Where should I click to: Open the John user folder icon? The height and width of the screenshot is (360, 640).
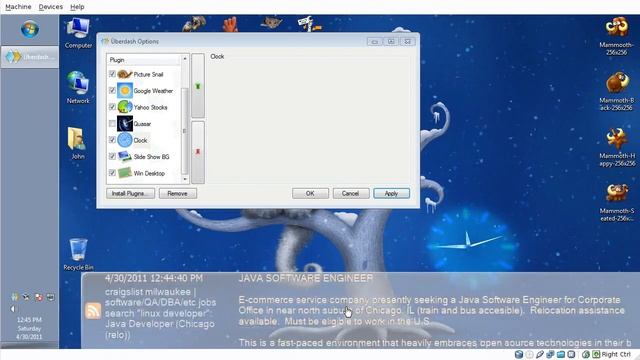[x=78, y=143]
